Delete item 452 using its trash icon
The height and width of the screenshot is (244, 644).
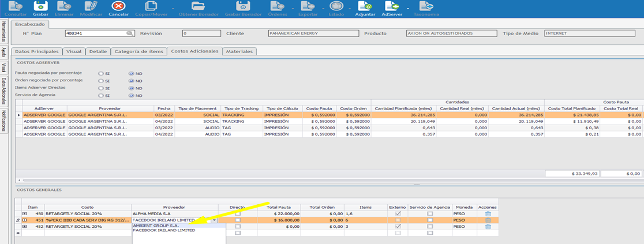(488, 226)
